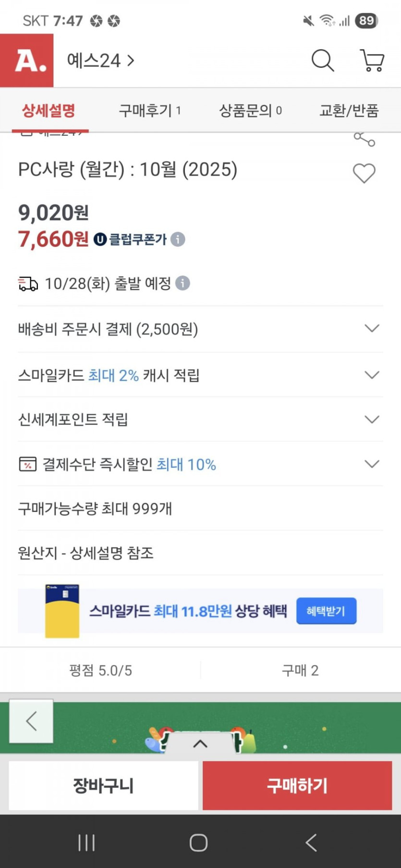Tap the blue 혜택받기 button

pyautogui.click(x=326, y=611)
